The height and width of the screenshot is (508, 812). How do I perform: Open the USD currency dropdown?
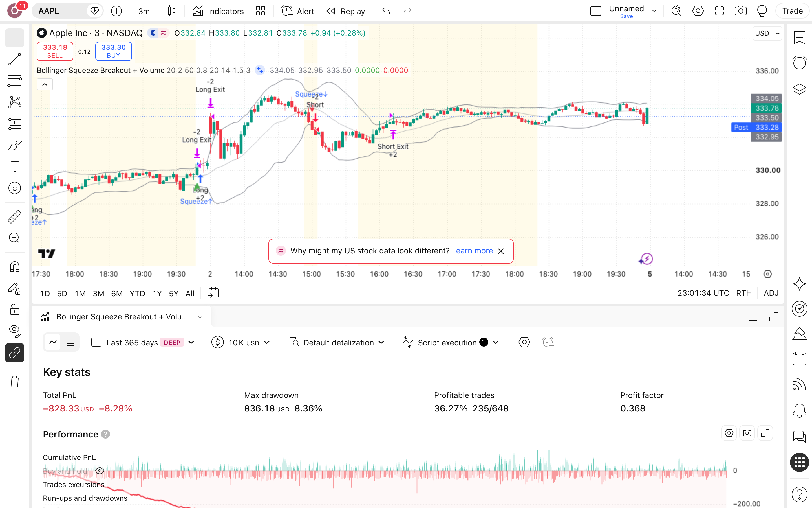point(767,33)
